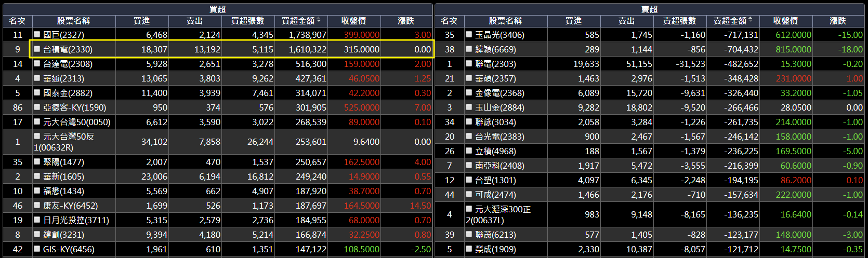Tick the checkbox for 玉山金(2884)

(469, 107)
